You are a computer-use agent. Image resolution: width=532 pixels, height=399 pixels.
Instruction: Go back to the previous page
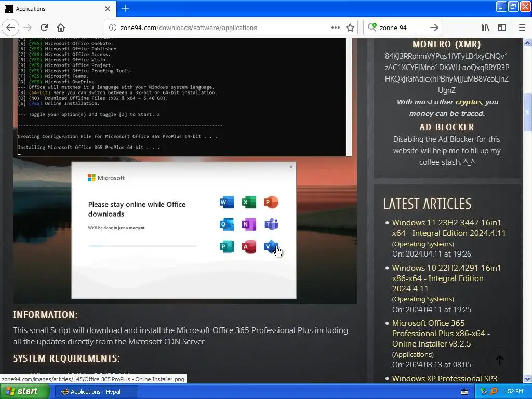click(10, 28)
